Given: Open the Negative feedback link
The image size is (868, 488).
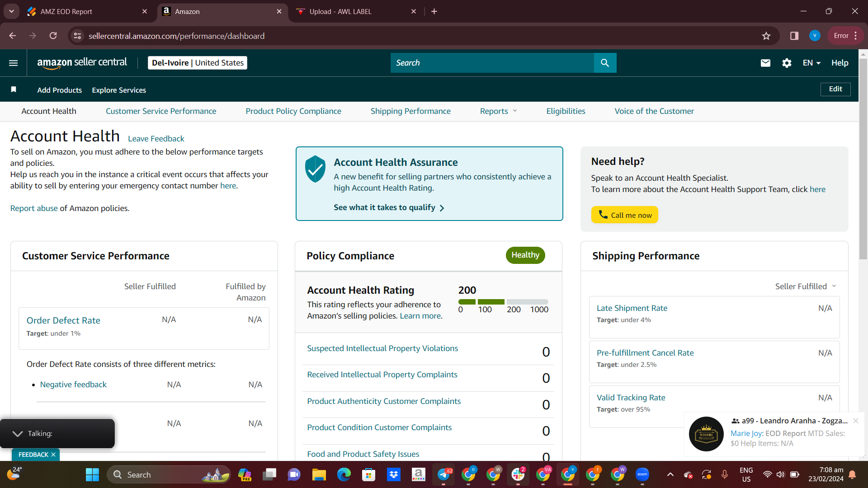Looking at the screenshot, I should tap(73, 385).
